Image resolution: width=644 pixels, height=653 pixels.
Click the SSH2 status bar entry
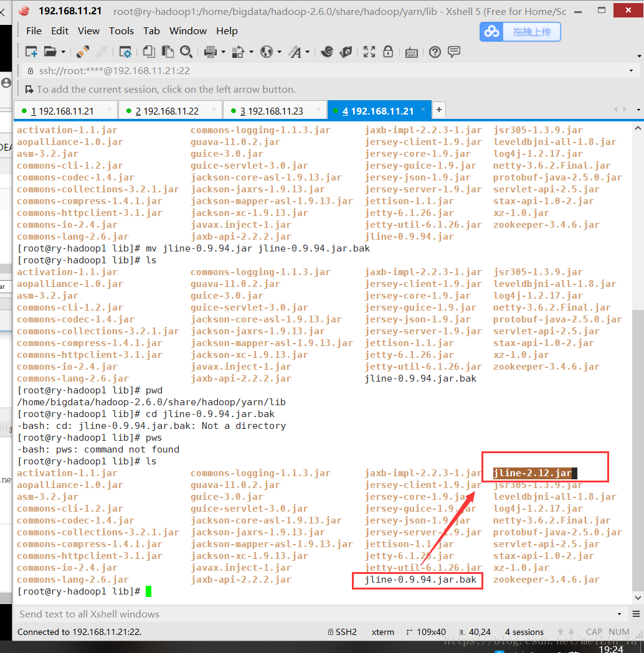coord(343,632)
